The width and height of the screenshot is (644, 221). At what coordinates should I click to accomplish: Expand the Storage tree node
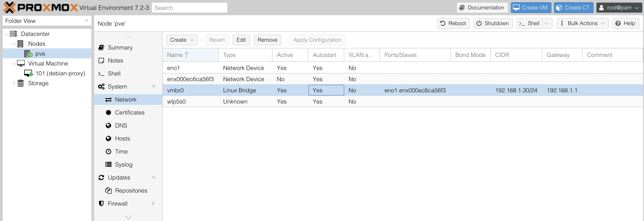click(14, 83)
